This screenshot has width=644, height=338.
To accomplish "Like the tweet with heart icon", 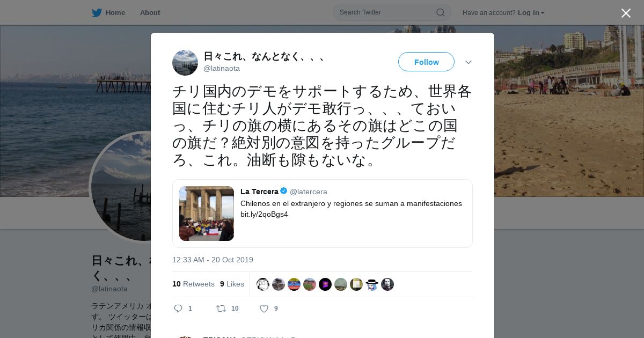I will click(264, 308).
